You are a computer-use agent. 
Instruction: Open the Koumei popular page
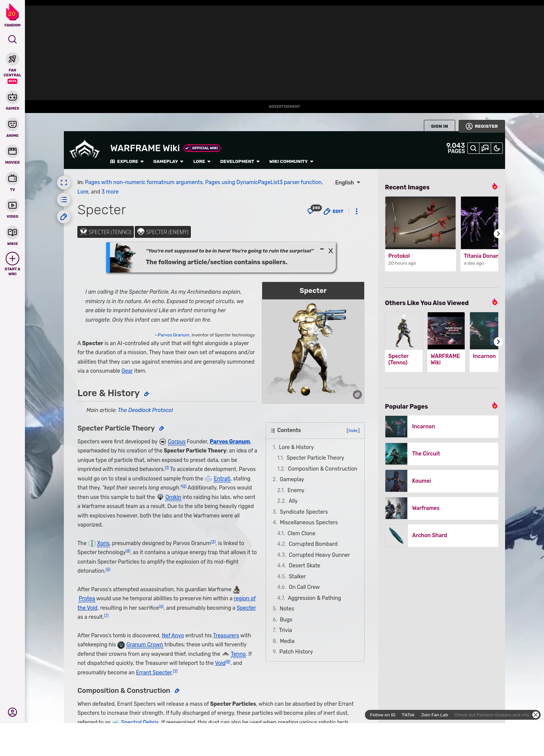click(x=442, y=481)
